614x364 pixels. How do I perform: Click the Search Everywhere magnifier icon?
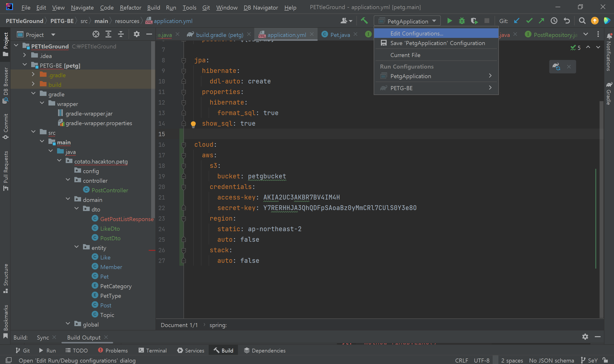tap(582, 21)
